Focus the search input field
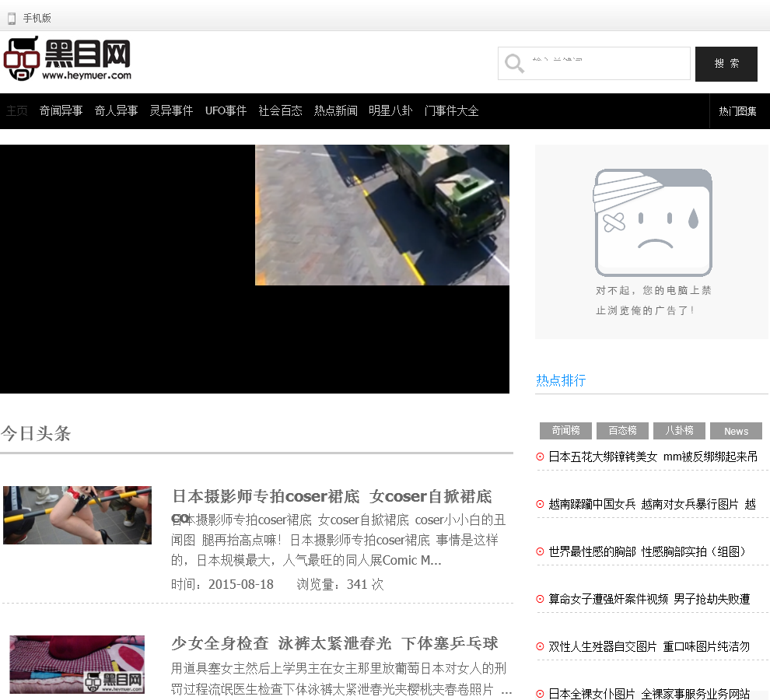770x700 pixels. click(594, 63)
